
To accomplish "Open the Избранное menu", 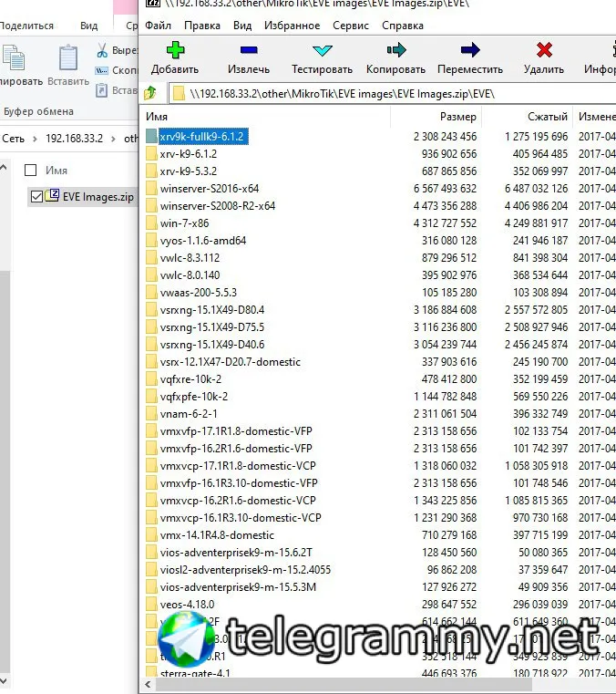I will click(x=292, y=26).
